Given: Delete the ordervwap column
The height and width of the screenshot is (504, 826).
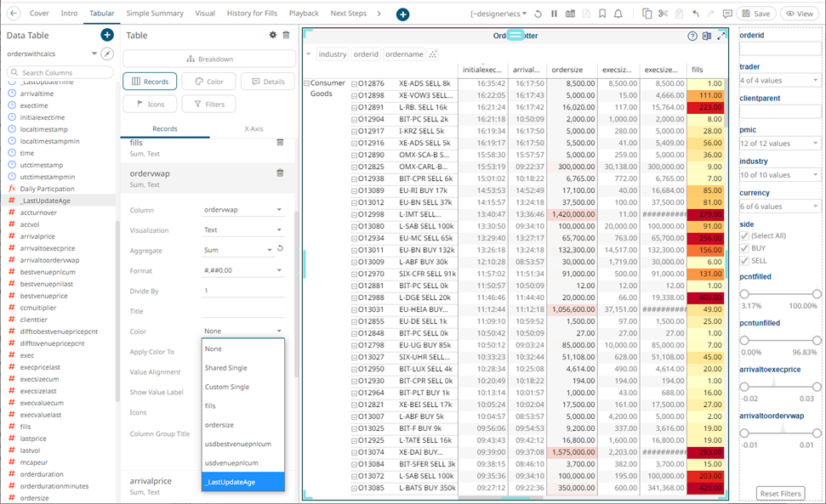Looking at the screenshot, I should click(x=280, y=173).
